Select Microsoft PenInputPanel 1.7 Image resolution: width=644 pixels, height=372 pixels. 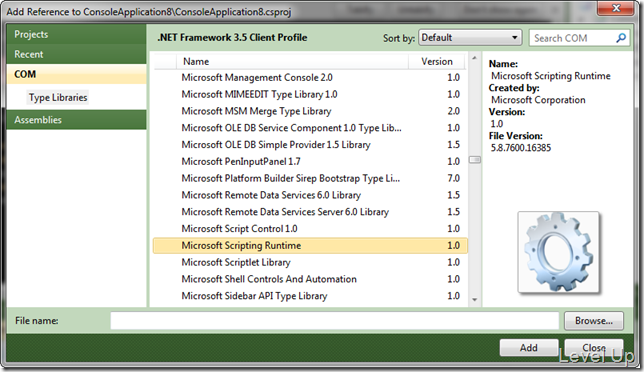tap(310, 162)
